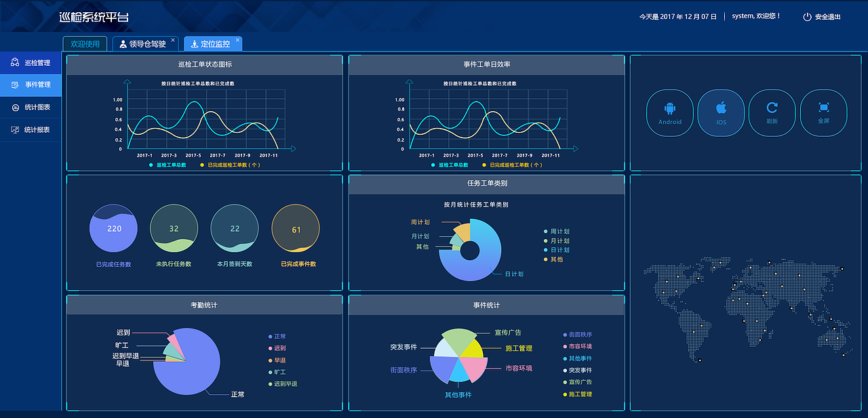Close the 定位监控 tab
868x418 pixels.
(x=237, y=40)
